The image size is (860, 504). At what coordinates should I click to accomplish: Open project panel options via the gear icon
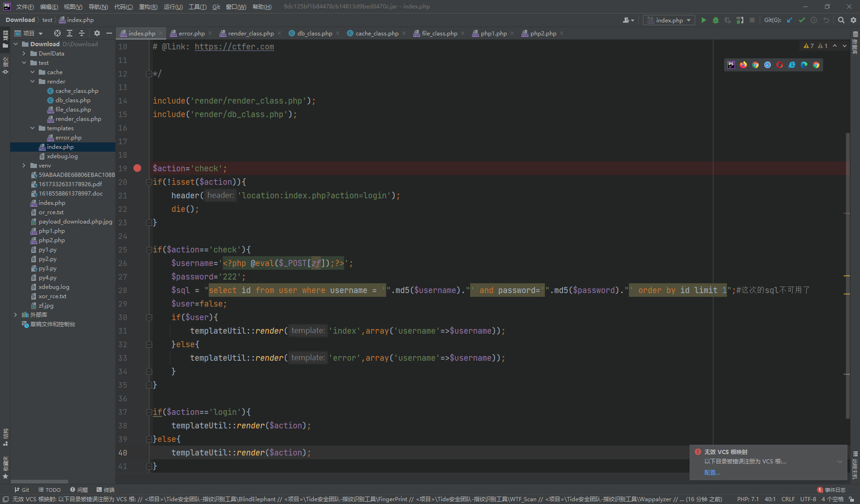[x=97, y=33]
